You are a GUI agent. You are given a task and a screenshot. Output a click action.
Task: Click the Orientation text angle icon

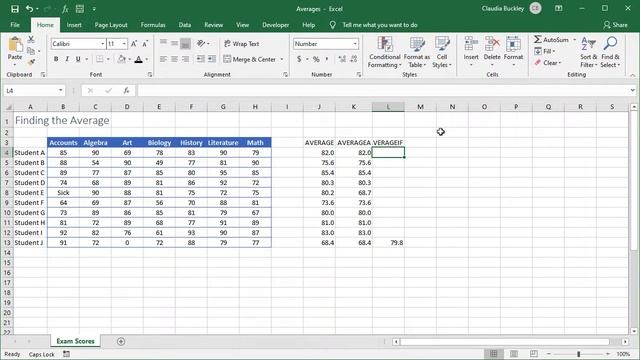tap(201, 43)
